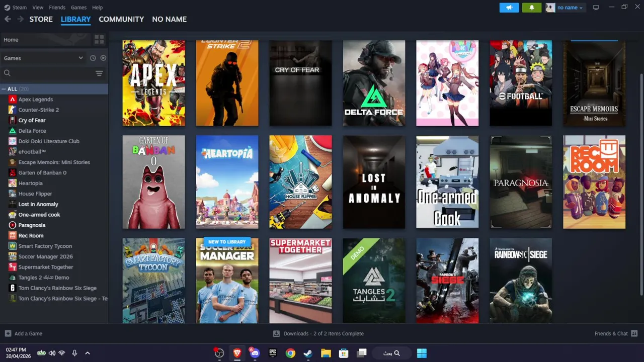Open the NO NAME profile tab
This screenshot has width=644, height=362.
(169, 19)
